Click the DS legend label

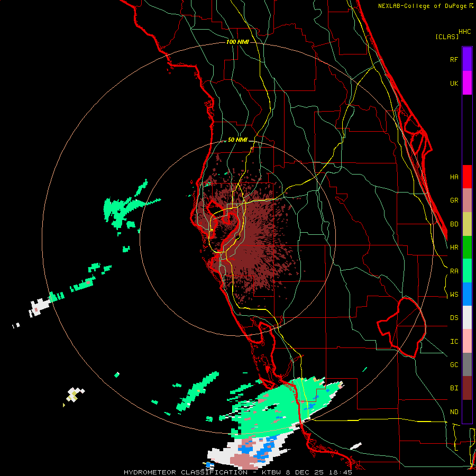pyautogui.click(x=454, y=318)
